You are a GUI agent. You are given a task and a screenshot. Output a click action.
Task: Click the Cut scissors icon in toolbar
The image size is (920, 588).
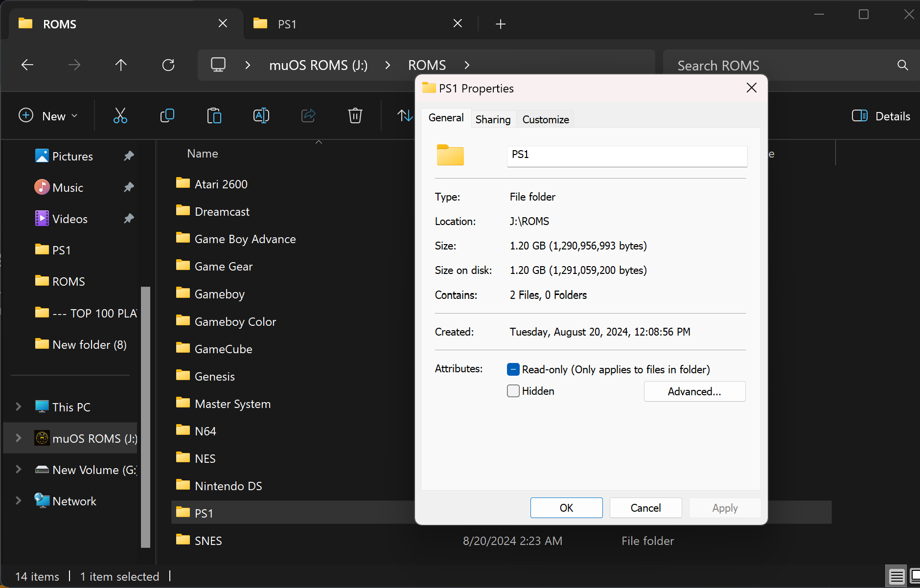tap(120, 116)
